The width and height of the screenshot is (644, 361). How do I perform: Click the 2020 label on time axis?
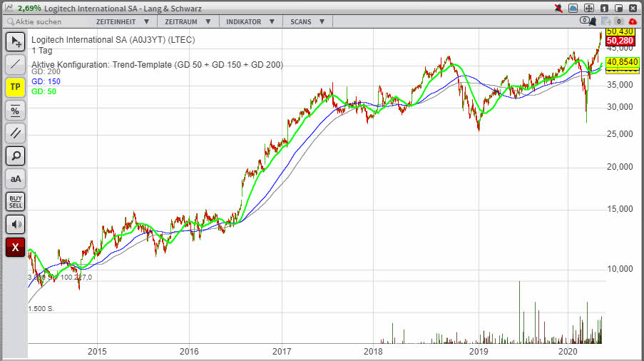click(x=568, y=352)
